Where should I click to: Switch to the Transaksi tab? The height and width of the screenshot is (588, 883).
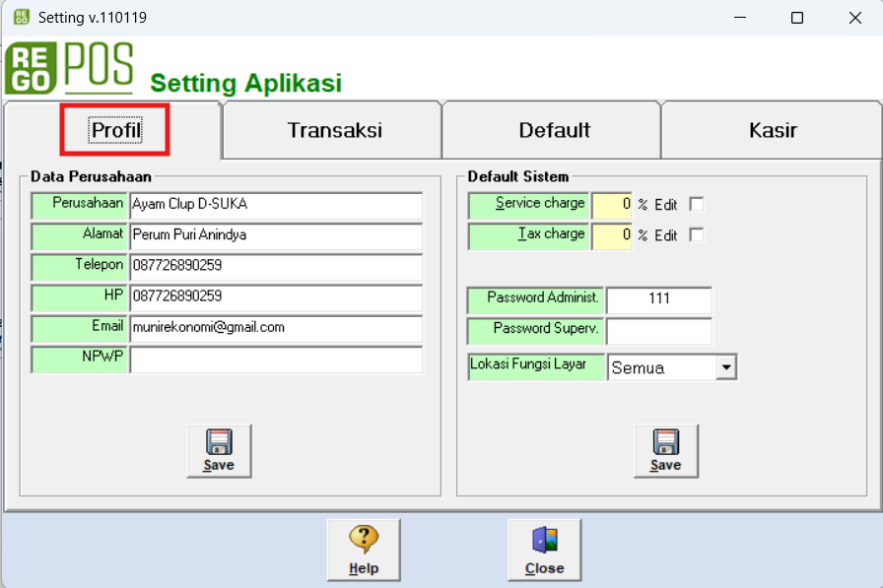334,130
